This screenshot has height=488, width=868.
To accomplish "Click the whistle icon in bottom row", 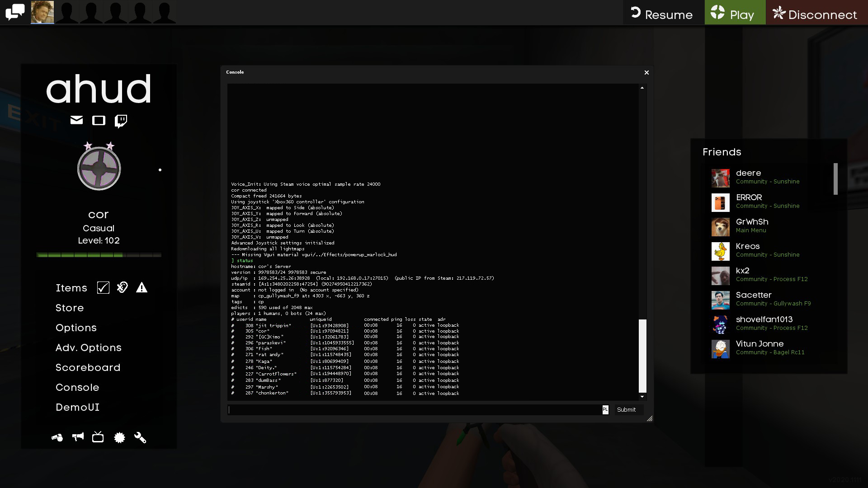I will (x=57, y=437).
